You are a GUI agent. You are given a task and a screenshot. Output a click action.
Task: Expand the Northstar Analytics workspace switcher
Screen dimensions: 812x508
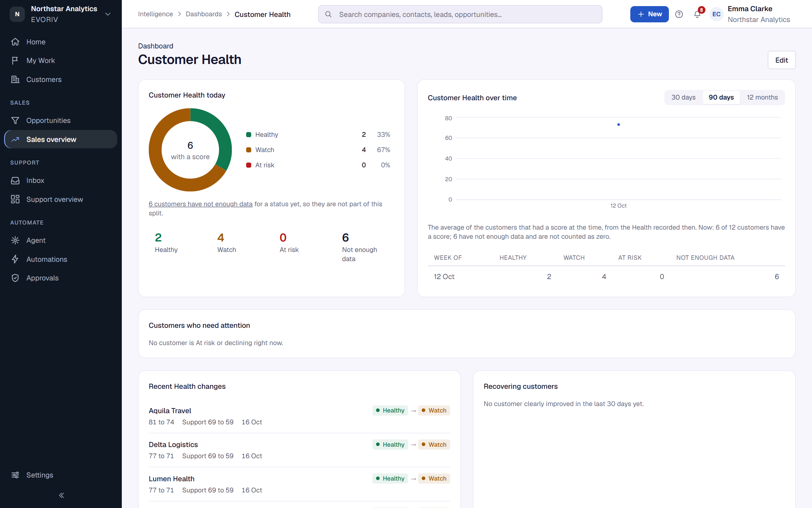pos(108,14)
